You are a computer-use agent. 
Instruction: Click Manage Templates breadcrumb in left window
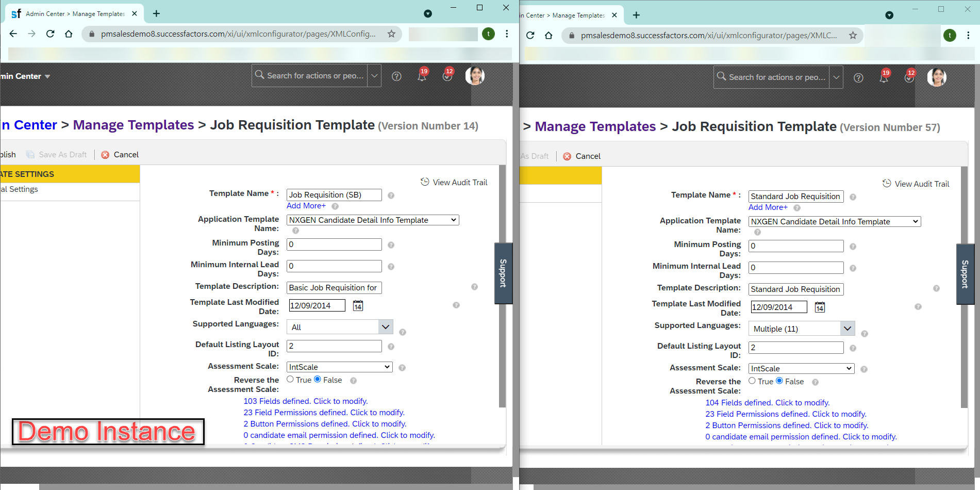tap(134, 125)
